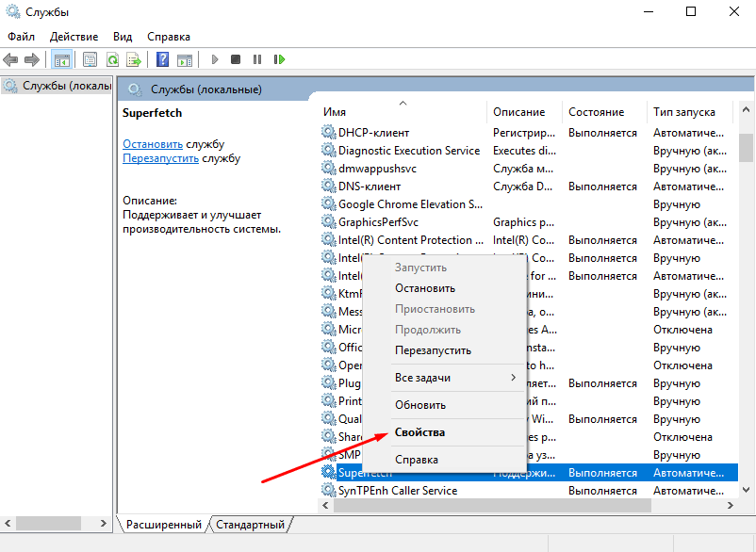Click the services list scroll down arrow

pos(746,491)
